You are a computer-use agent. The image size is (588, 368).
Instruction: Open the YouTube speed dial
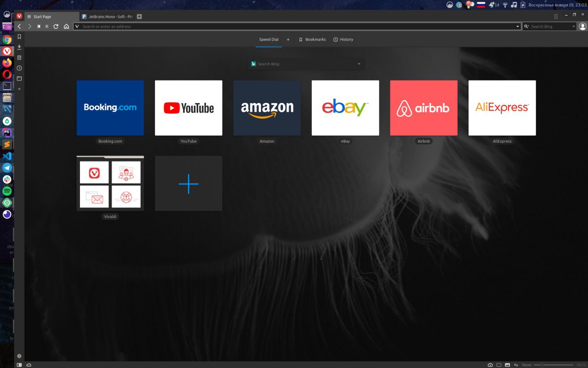click(189, 108)
